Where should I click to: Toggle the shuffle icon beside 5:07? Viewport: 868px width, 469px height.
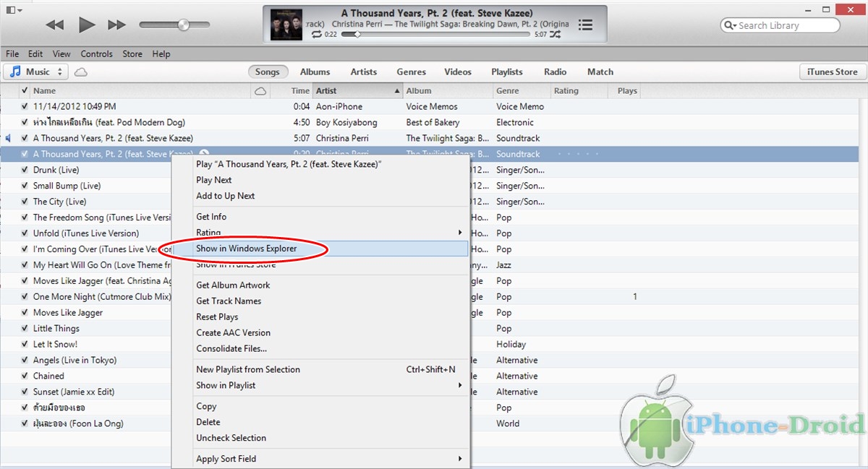[x=555, y=34]
